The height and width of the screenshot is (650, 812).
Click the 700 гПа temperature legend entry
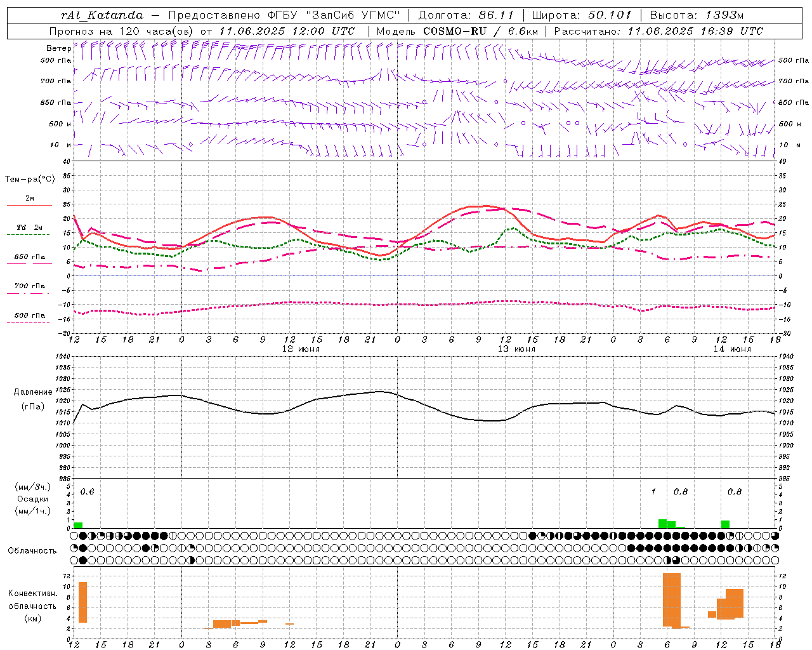(29, 286)
